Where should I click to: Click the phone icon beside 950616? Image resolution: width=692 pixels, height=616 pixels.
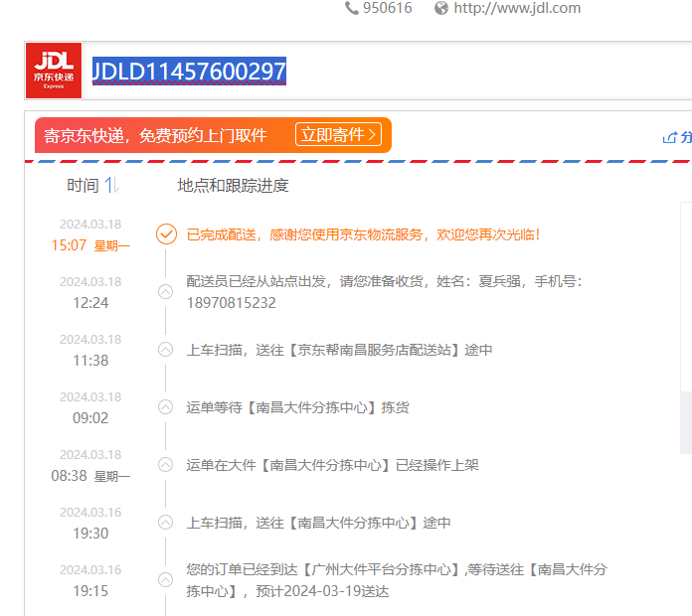[351, 8]
